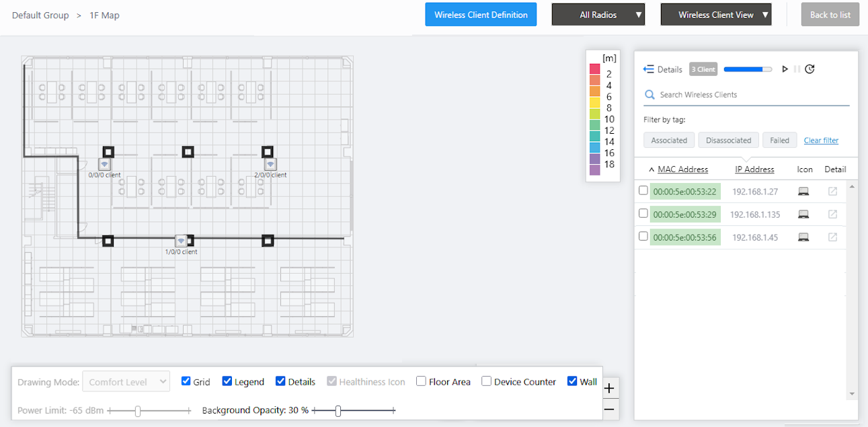
Task: Enable the Device Counter checkbox
Action: tap(487, 381)
